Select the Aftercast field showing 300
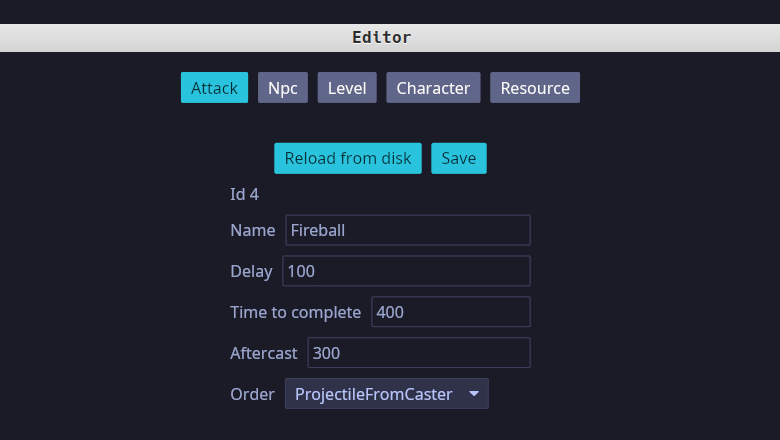This screenshot has height=440, width=780. coord(418,353)
